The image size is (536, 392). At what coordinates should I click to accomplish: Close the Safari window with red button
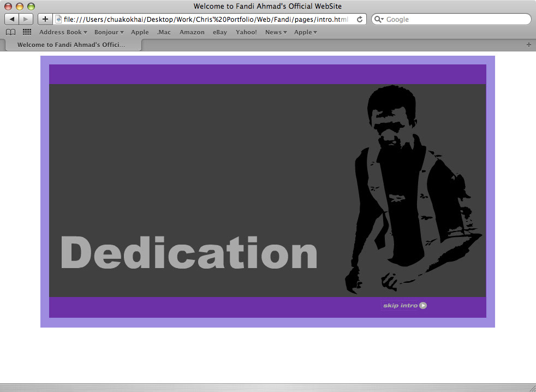pos(8,6)
